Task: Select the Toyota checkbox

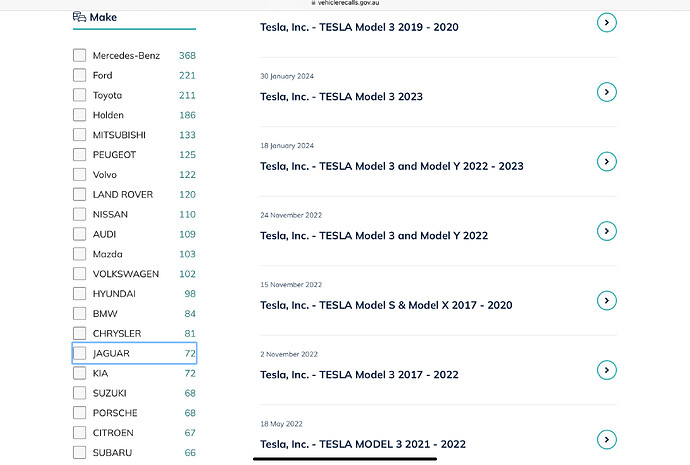Action: point(79,95)
